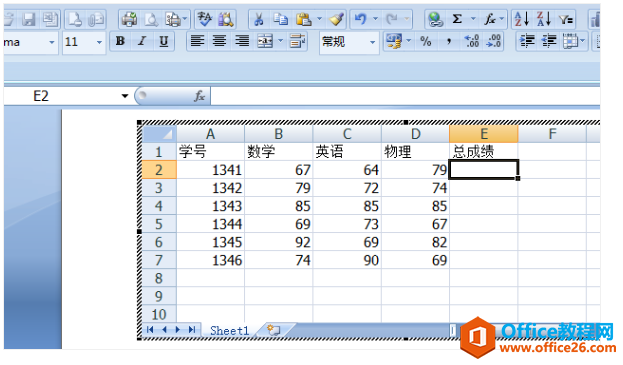Toggle Underline formatting
The image size is (623, 365).
164,41
